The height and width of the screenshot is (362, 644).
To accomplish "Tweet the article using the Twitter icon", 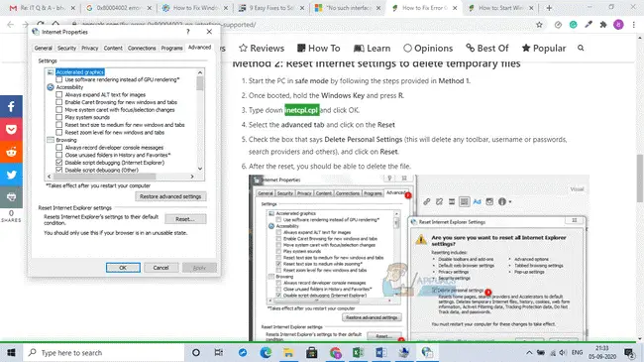I will [11, 175].
